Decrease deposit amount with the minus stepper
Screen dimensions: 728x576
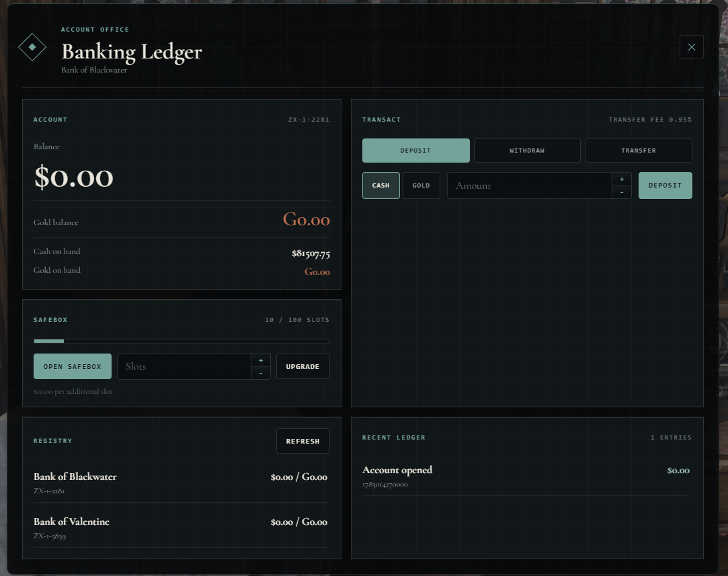pyautogui.click(x=622, y=192)
